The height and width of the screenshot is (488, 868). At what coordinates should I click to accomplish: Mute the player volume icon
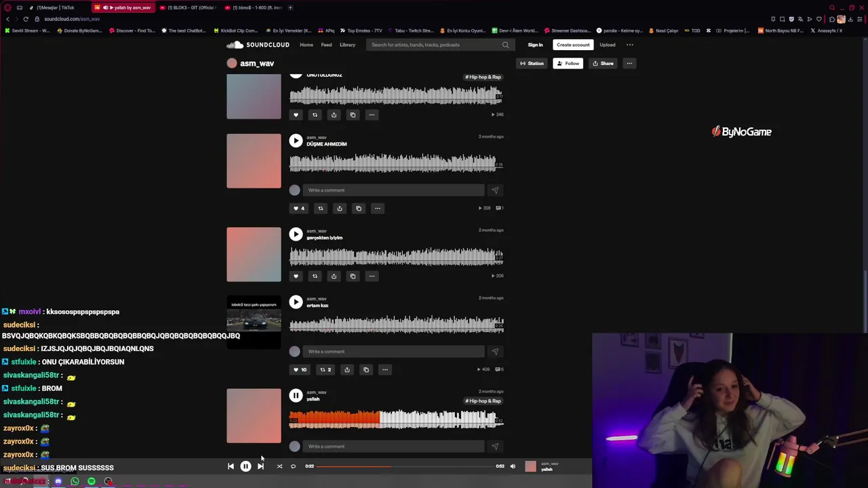click(513, 466)
